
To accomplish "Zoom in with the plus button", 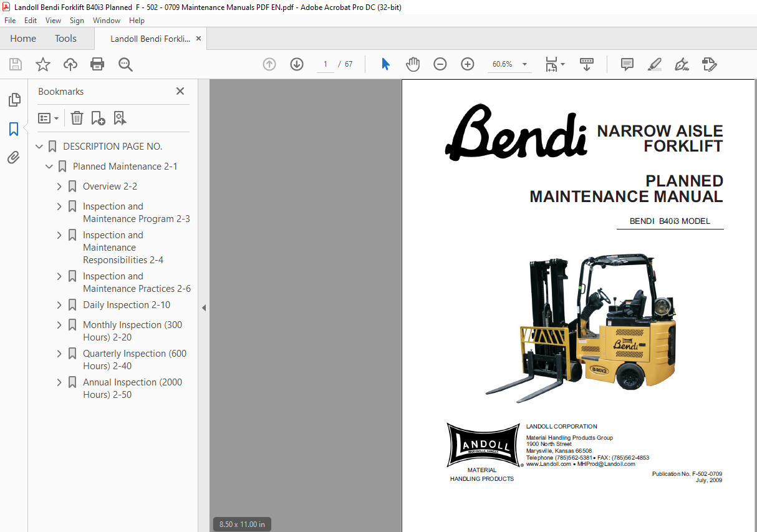I will pos(468,64).
